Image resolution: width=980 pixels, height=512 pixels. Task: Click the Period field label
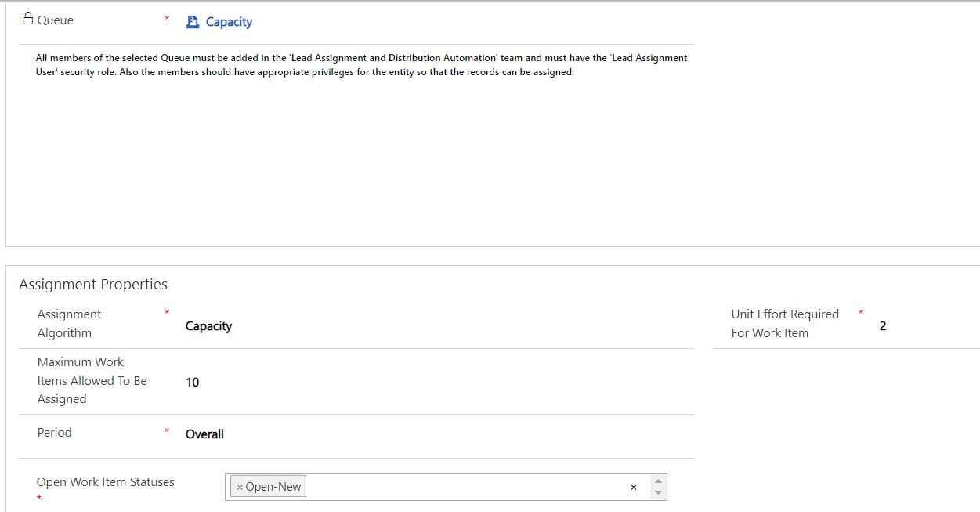[54, 433]
